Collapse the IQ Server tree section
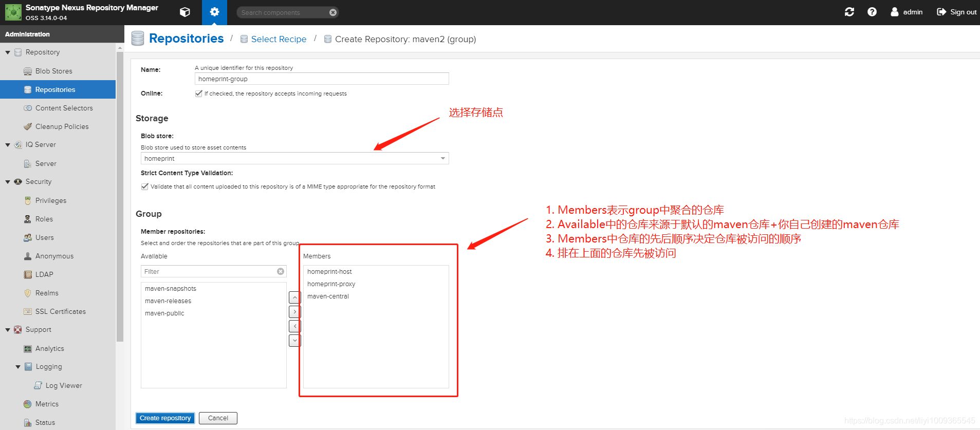Image resolution: width=980 pixels, height=430 pixels. (8, 145)
